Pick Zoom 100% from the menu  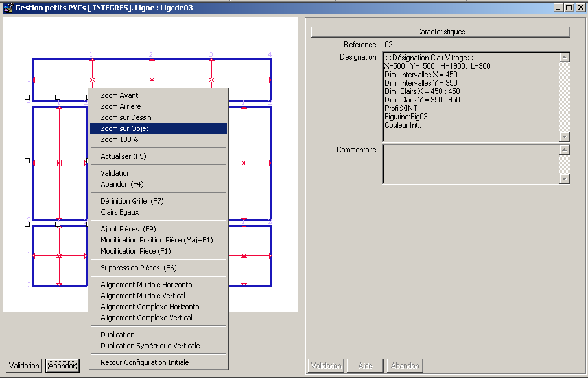coord(119,139)
